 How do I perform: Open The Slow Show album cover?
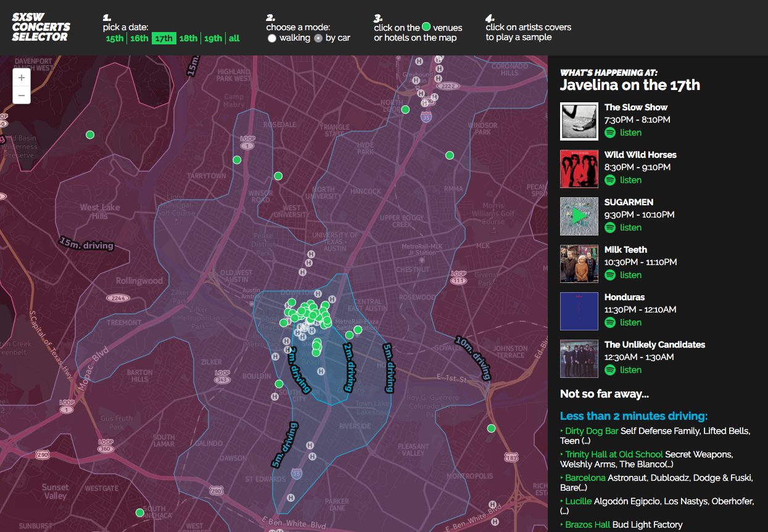(579, 121)
